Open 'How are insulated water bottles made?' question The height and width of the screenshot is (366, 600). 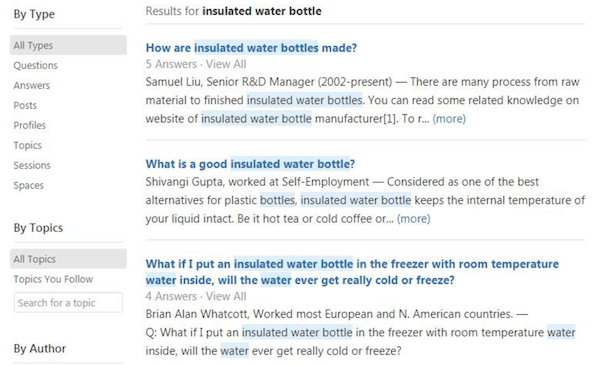251,48
